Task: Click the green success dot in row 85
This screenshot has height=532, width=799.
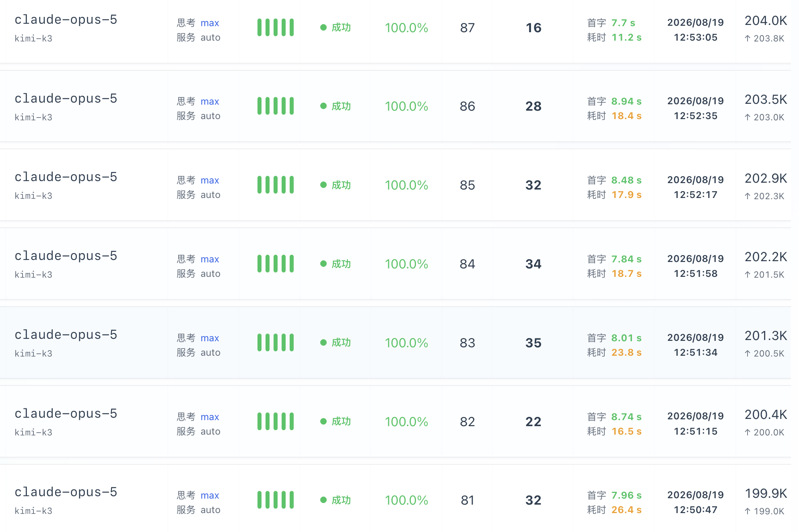Action: [323, 185]
